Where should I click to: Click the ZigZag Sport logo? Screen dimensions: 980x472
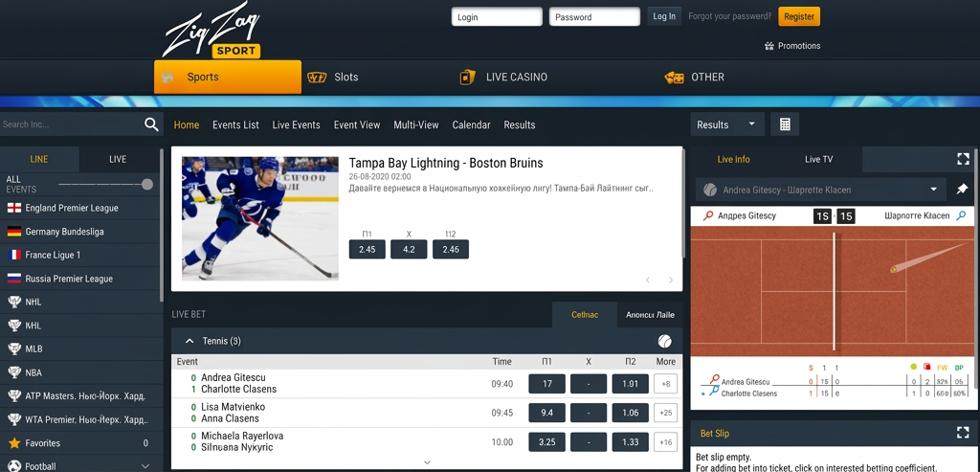pos(212,31)
